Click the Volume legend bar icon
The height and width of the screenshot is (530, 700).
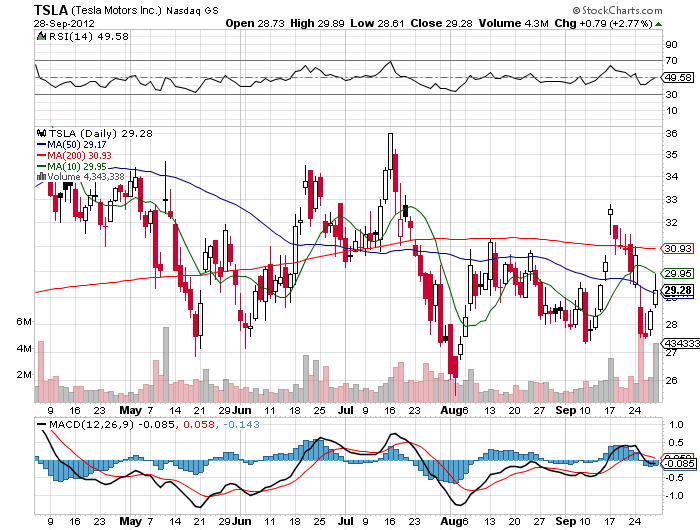[x=40, y=177]
